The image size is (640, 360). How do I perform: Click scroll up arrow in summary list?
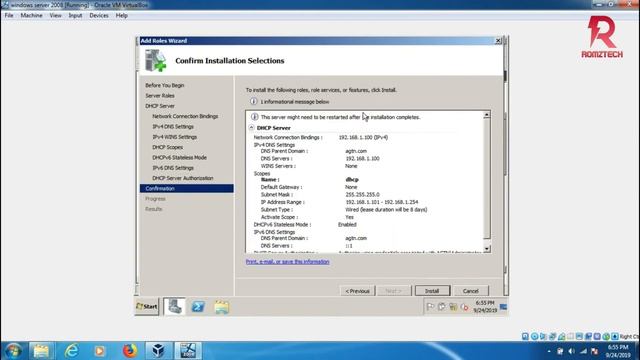coord(487,115)
